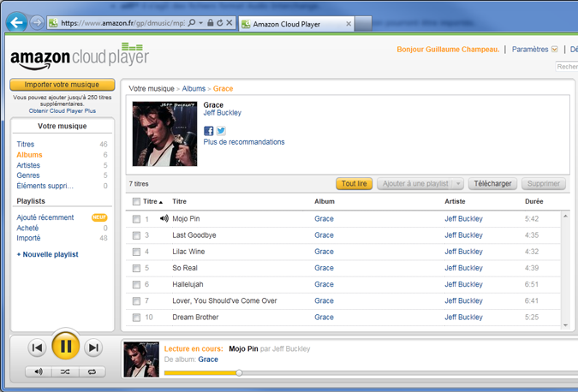Image resolution: width=578 pixels, height=392 pixels.
Task: Toggle repeat mode icon
Action: [x=92, y=372]
